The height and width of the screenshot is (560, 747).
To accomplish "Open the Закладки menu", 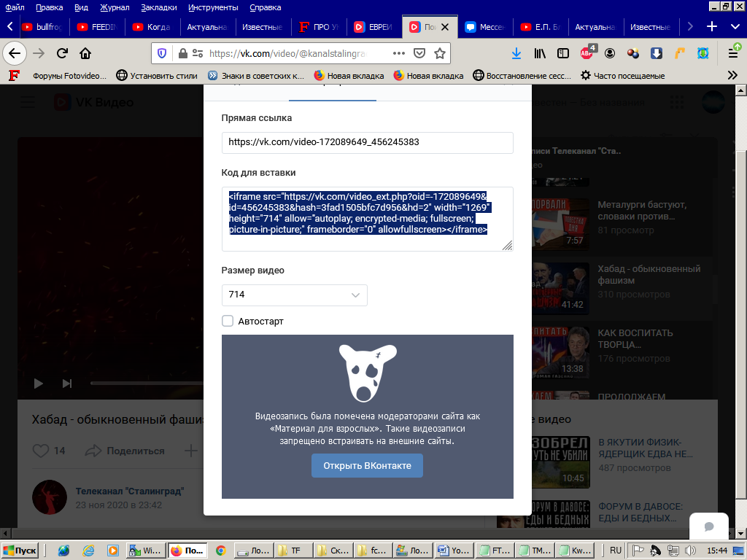I will 158,7.
